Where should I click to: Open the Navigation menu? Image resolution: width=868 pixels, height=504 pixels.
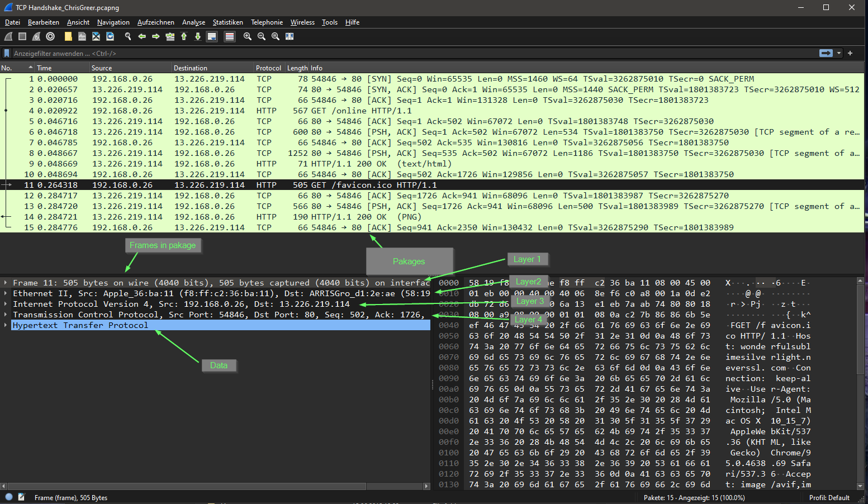(113, 22)
